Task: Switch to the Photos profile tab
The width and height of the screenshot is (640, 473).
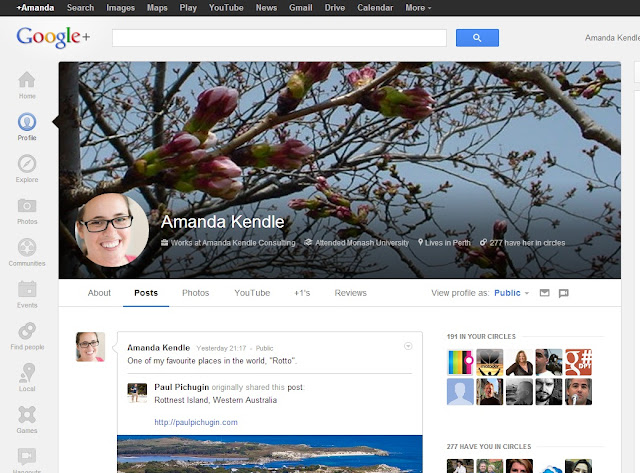Action: 196,293
